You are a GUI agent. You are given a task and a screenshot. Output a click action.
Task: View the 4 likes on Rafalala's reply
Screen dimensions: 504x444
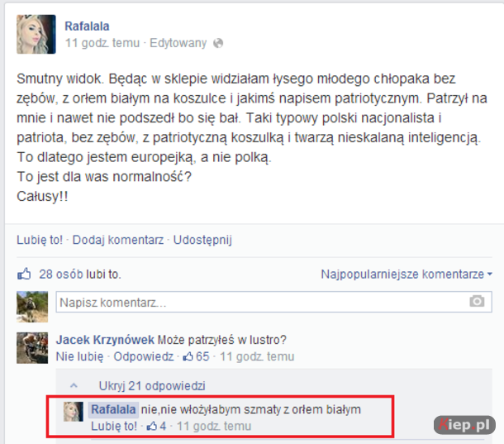coord(156,426)
